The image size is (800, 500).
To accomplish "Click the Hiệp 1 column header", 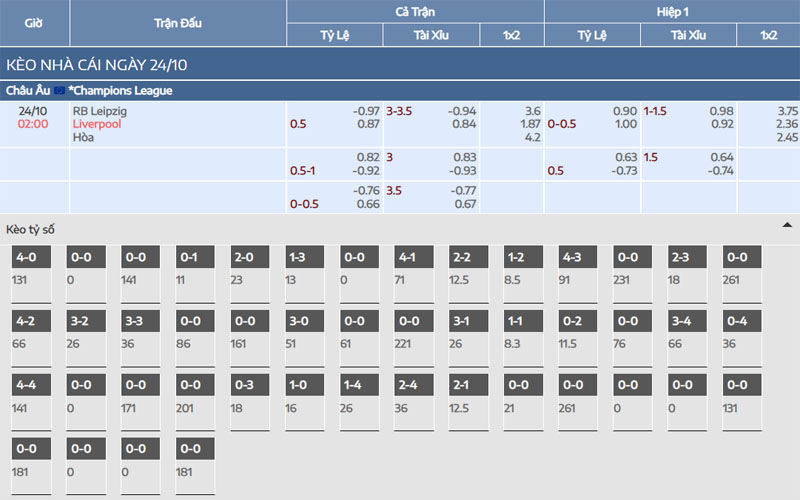I will click(672, 11).
